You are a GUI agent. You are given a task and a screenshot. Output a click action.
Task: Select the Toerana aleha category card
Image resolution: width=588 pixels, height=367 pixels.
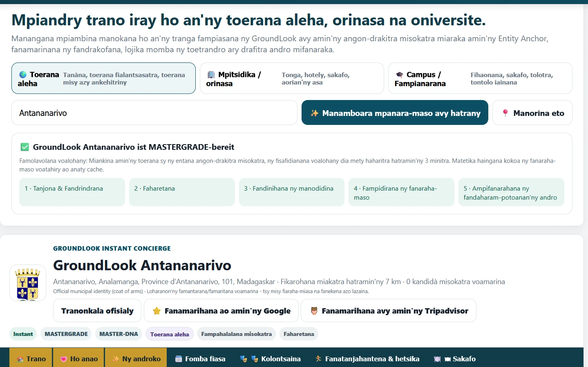coord(103,78)
